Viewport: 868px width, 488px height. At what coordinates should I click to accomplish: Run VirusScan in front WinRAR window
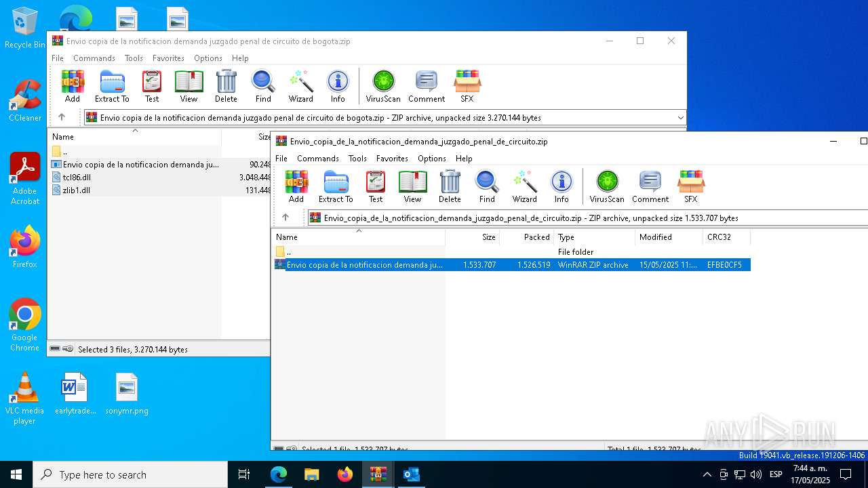(x=607, y=186)
